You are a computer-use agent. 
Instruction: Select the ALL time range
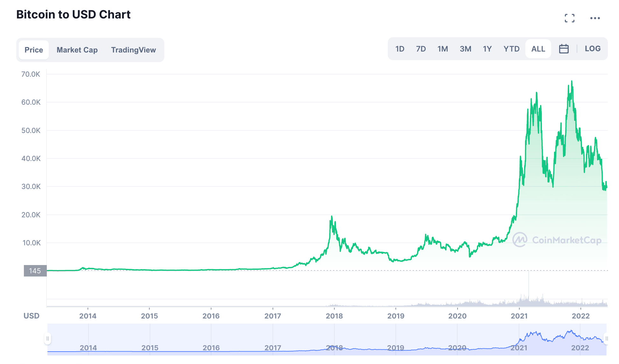538,49
